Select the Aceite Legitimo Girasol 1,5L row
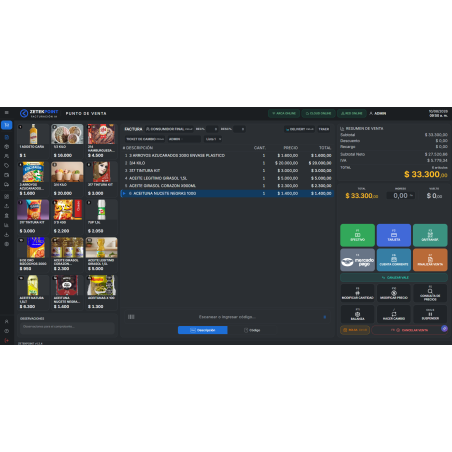The image size is (452, 452). (x=227, y=178)
